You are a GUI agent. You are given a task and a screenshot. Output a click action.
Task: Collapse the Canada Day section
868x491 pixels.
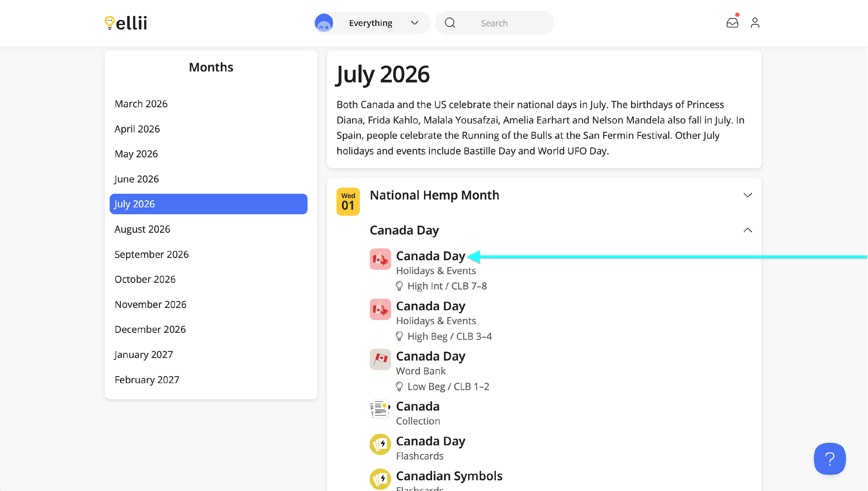point(748,230)
